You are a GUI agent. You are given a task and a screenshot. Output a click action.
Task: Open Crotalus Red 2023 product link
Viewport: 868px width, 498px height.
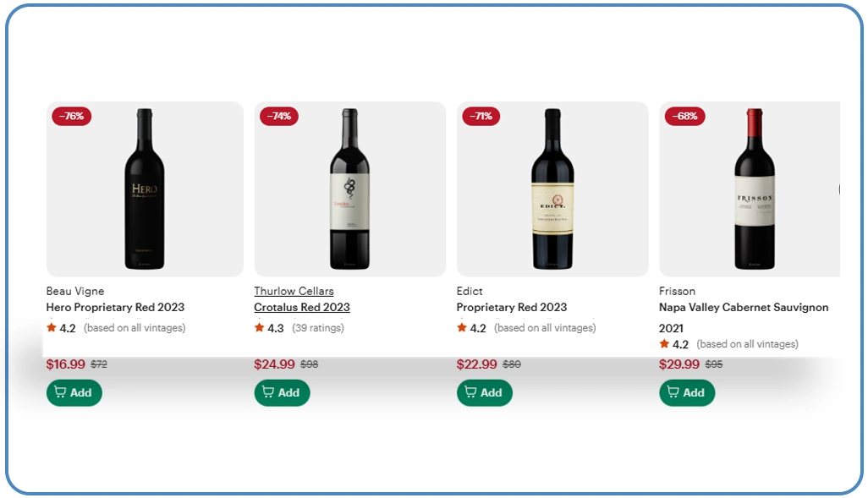[x=302, y=307]
